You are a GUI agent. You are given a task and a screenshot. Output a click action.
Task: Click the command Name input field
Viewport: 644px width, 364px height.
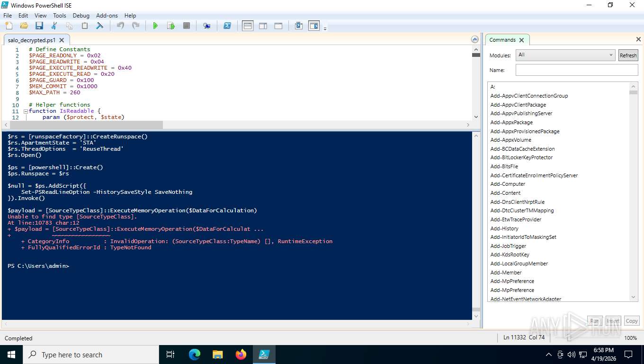click(577, 70)
